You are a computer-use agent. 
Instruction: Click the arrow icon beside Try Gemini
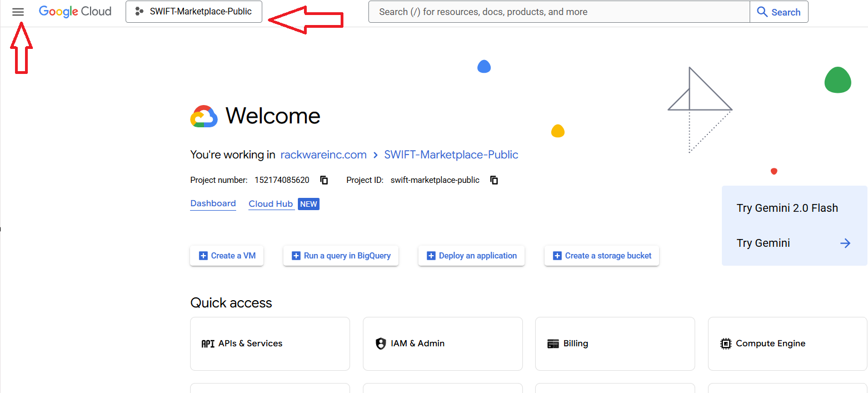coord(845,243)
